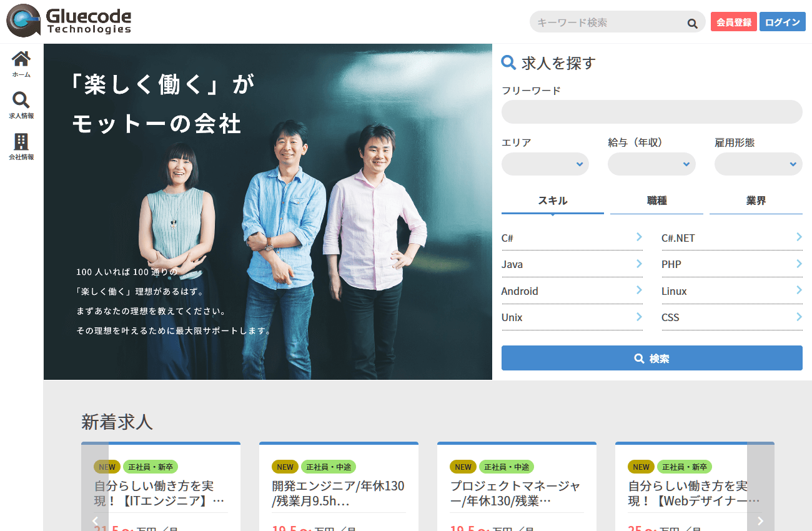Click the chevron arrow next to Android

click(639, 290)
